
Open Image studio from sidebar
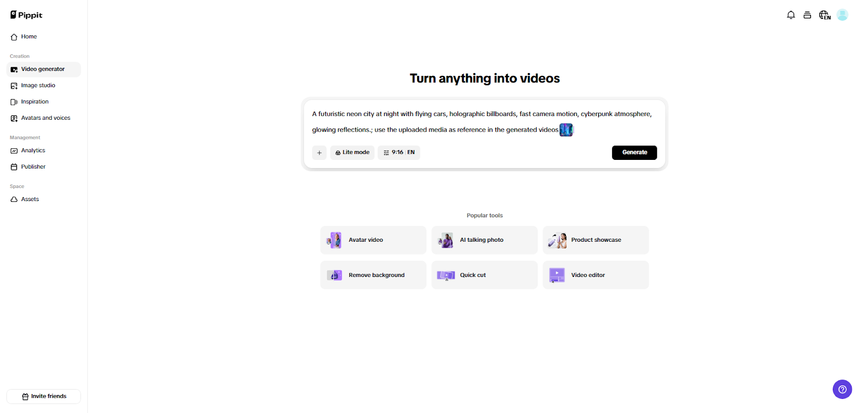pos(38,86)
